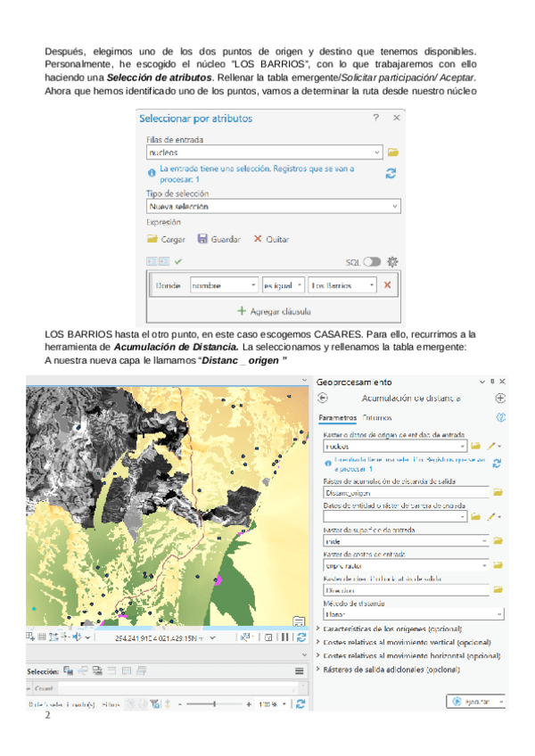Open Geoprocesamiento pane options chevron
This screenshot has height=756, width=535.
pos(481,382)
